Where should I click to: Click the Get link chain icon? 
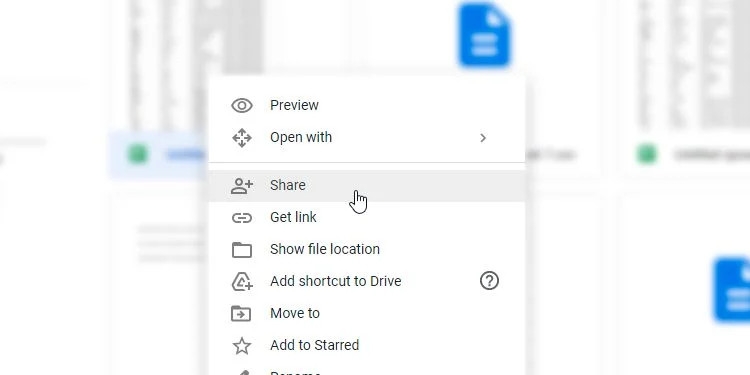coord(242,218)
